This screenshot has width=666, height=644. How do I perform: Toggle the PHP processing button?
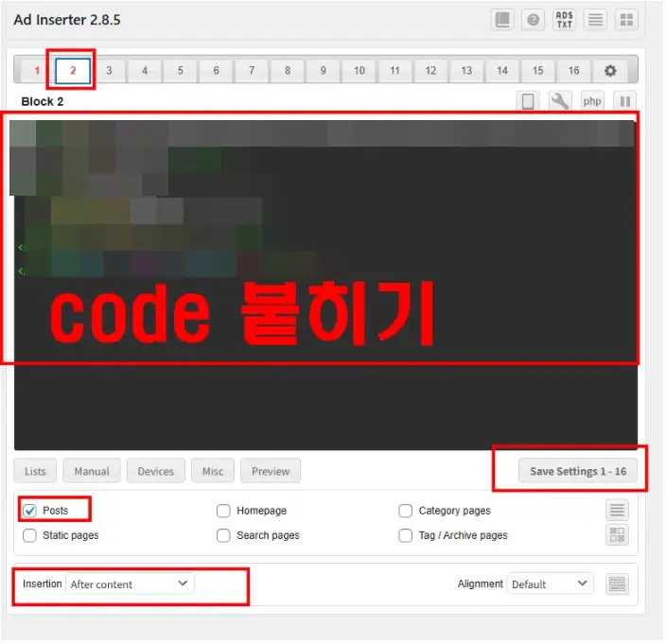(x=591, y=101)
